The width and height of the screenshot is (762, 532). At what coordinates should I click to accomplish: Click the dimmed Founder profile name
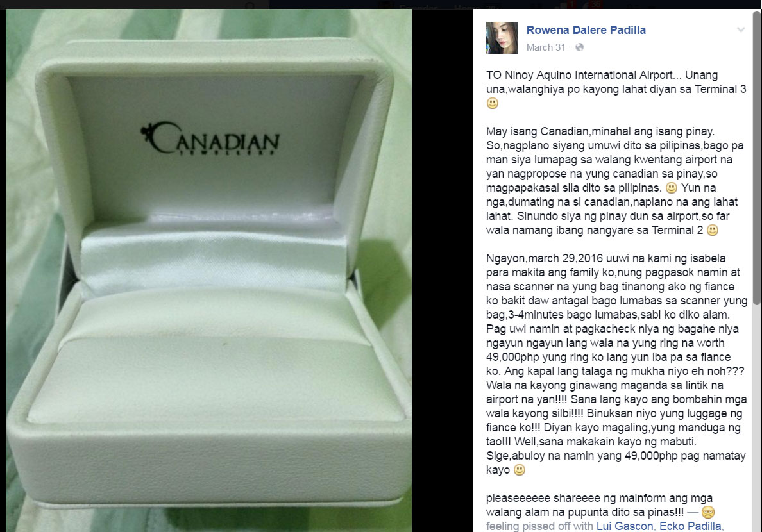pos(418,7)
